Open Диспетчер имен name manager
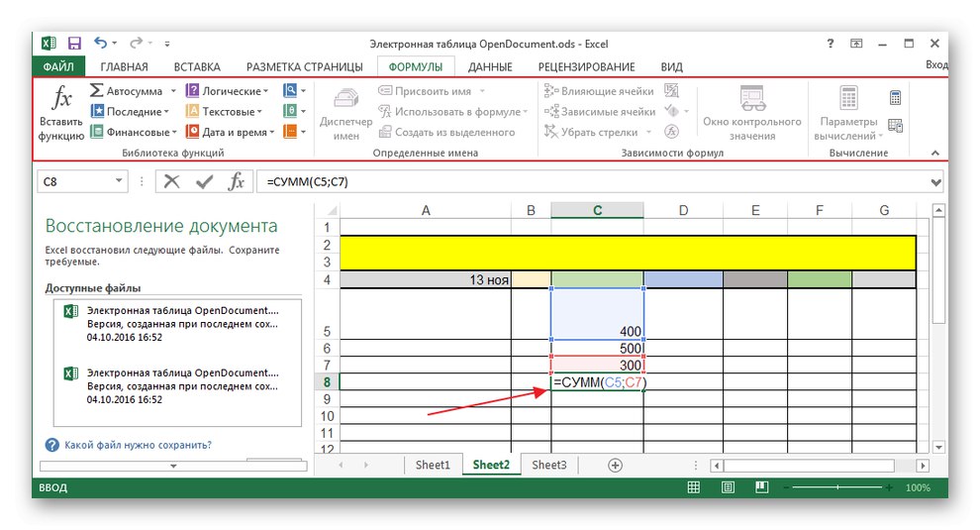The width and height of the screenshot is (980, 530). (x=345, y=113)
